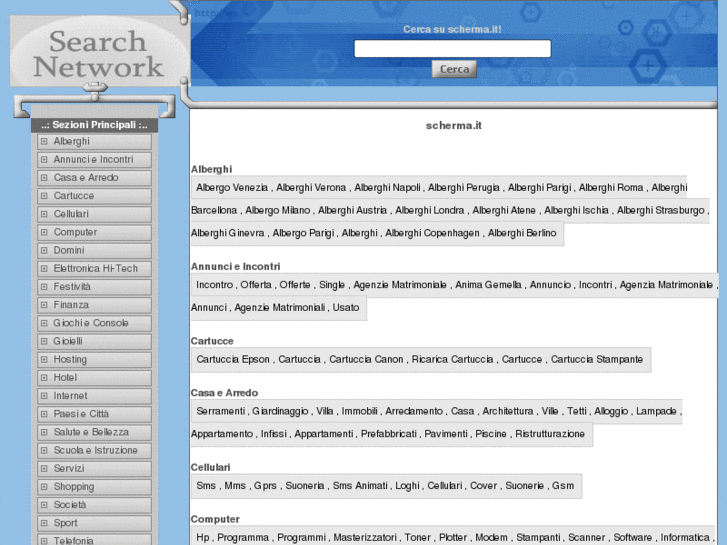Click the Cerca search button
The image size is (727, 545).
tap(454, 69)
